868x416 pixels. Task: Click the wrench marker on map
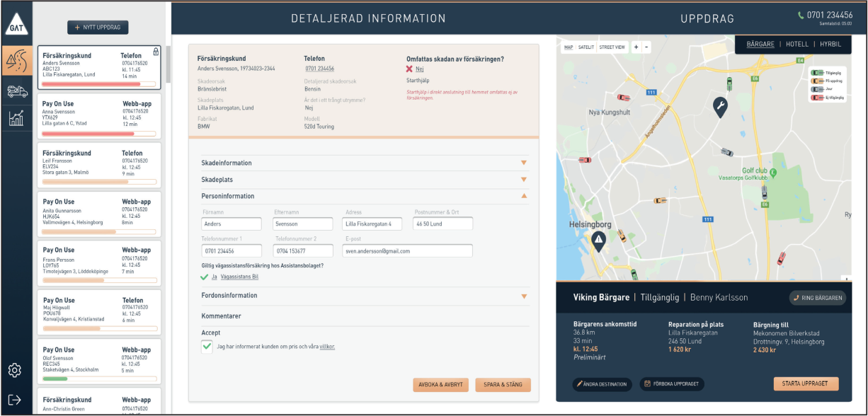[720, 108]
